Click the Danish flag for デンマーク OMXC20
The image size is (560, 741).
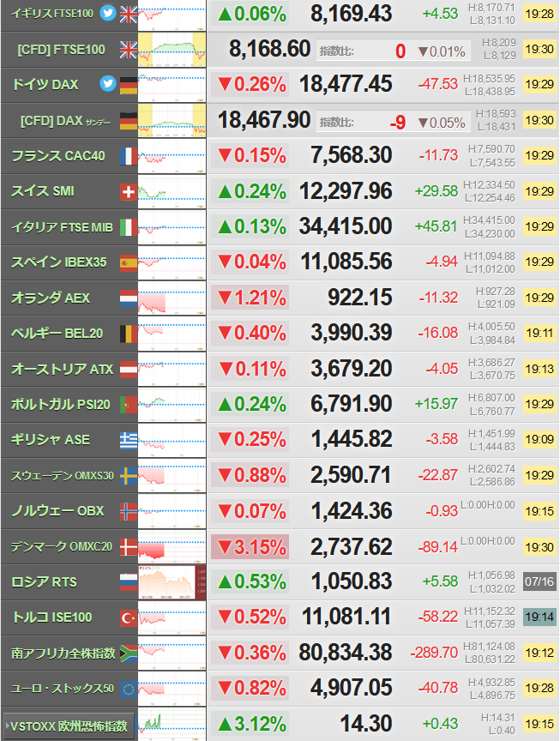pos(129,547)
